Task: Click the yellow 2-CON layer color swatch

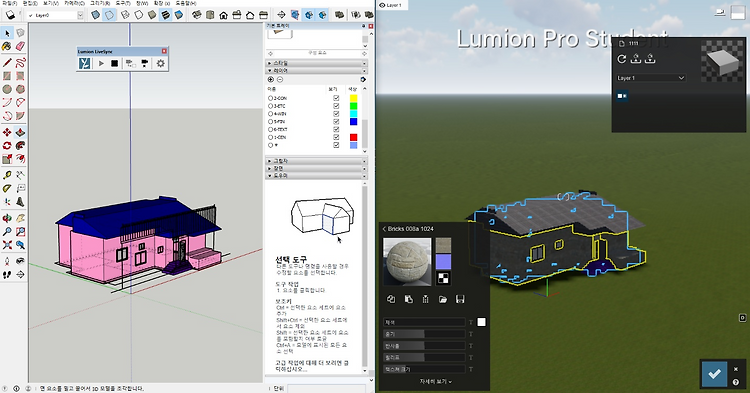Action: [353, 98]
